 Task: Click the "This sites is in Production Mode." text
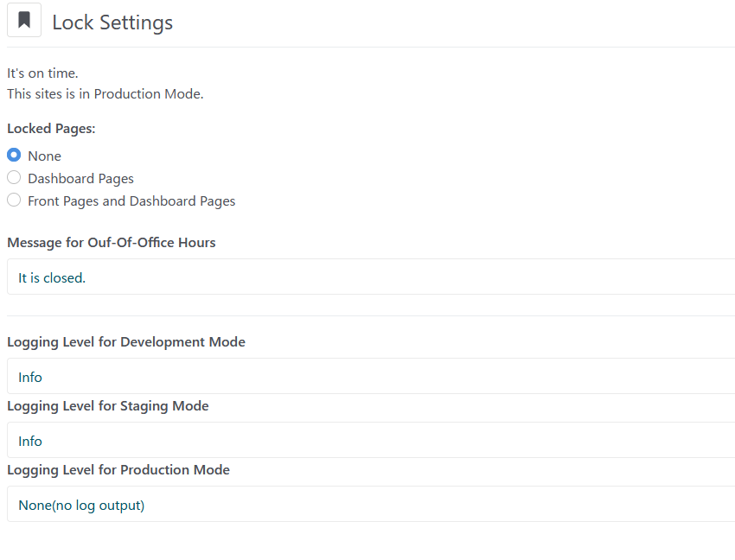(x=105, y=94)
